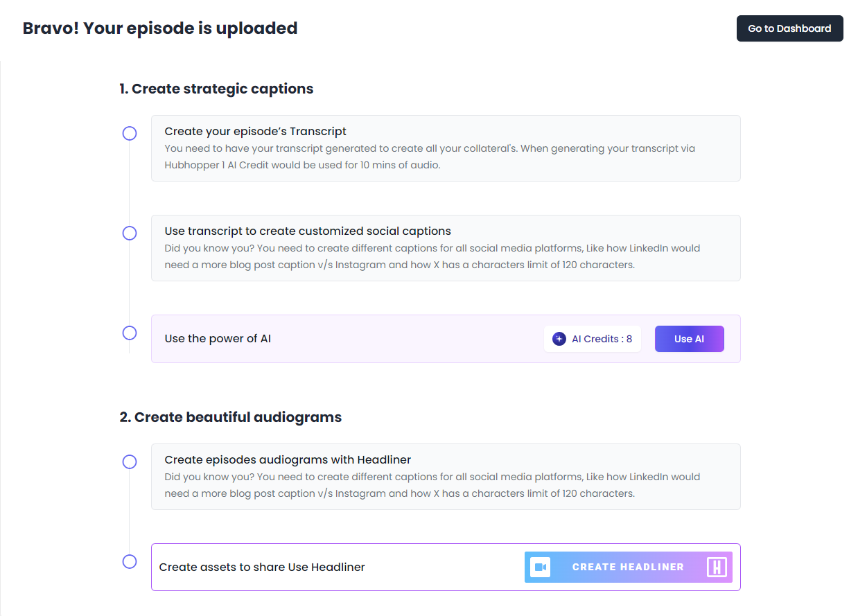Select the circle beside Use transcript to create captions

click(130, 234)
